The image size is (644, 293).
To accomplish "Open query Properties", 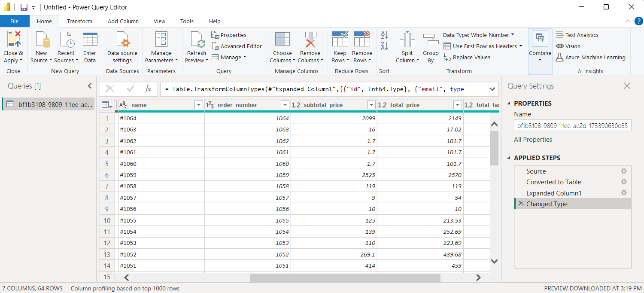I will [229, 35].
